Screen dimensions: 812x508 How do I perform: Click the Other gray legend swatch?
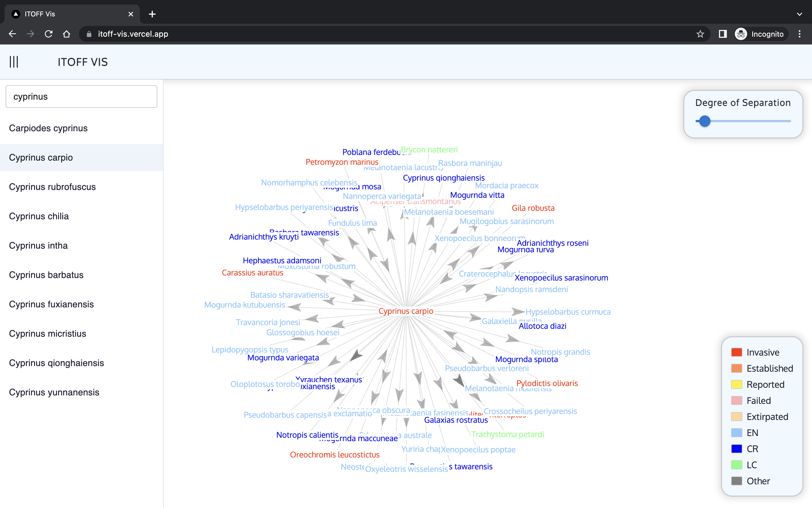click(x=736, y=481)
